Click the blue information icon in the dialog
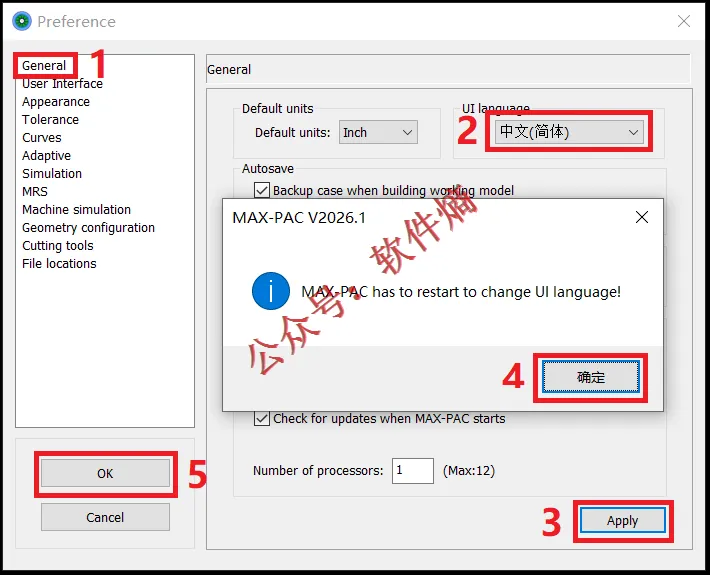This screenshot has width=710, height=575. [x=271, y=291]
